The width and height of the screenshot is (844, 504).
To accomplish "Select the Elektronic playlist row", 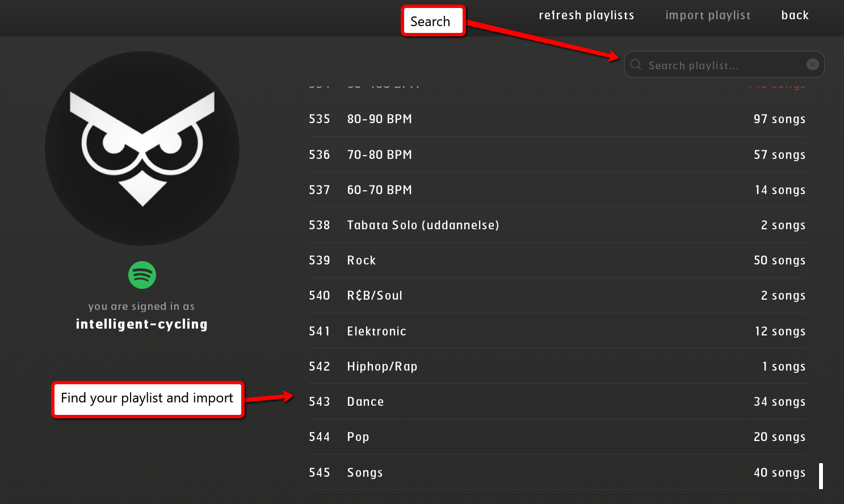I will pyautogui.click(x=377, y=331).
